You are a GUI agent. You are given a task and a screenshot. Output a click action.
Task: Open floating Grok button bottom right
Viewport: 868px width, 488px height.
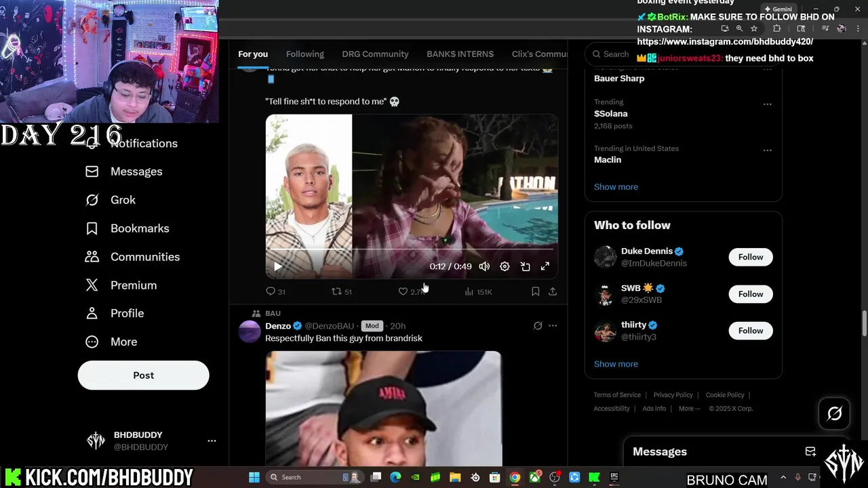[834, 413]
